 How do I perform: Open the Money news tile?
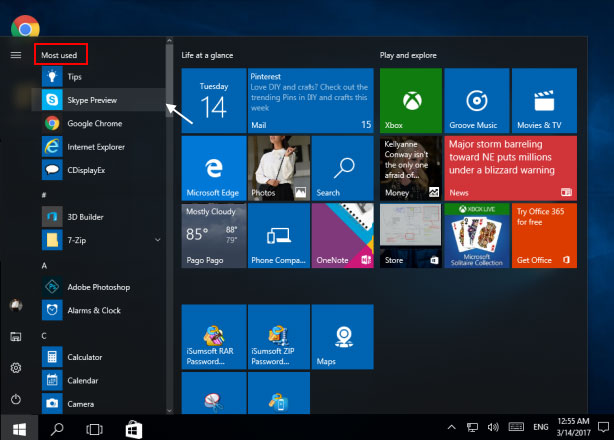(411, 168)
